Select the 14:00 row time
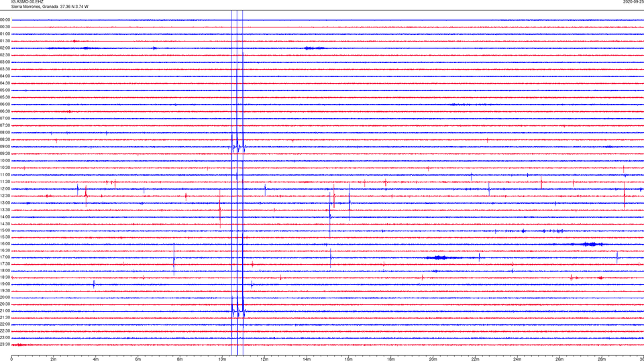Image resolution: width=644 pixels, height=362 pixels. coord(5,217)
